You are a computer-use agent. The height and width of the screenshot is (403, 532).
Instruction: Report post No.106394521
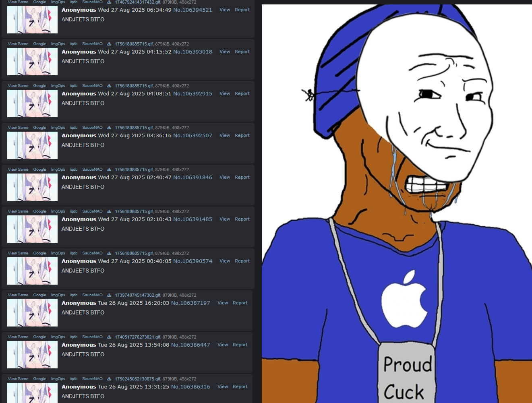[242, 10]
